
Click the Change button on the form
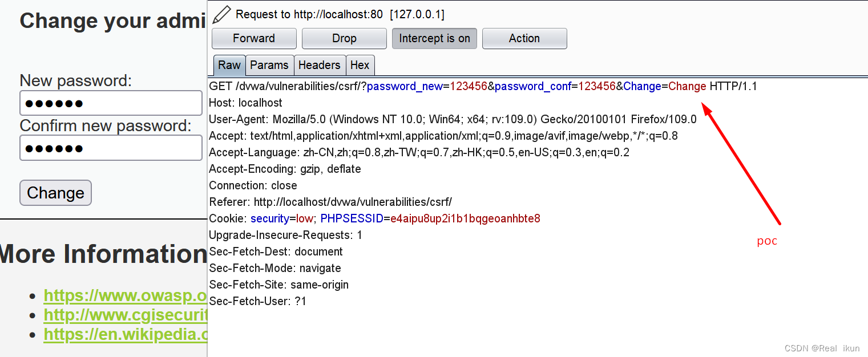[x=55, y=193]
